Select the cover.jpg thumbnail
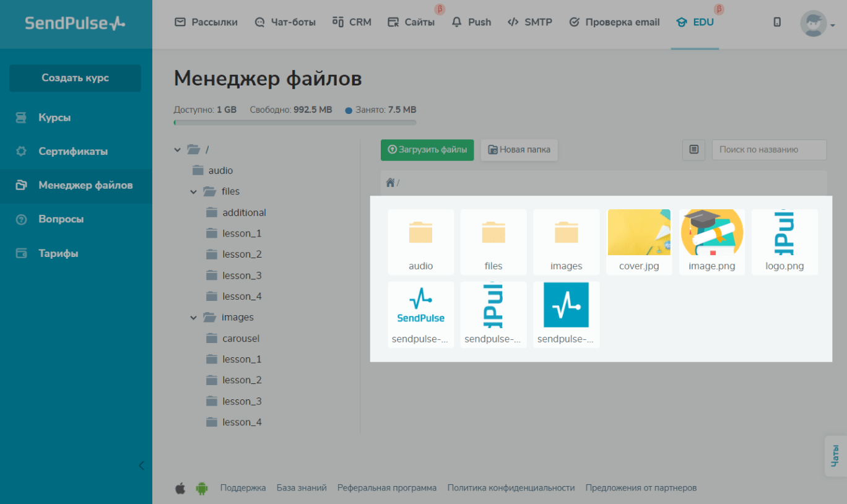The width and height of the screenshot is (847, 504). (639, 241)
